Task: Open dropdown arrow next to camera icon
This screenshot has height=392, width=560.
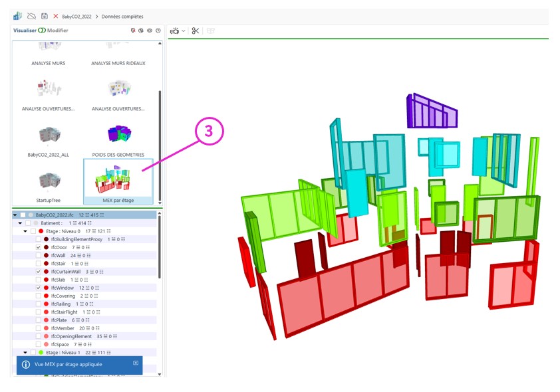Action: 184,31
